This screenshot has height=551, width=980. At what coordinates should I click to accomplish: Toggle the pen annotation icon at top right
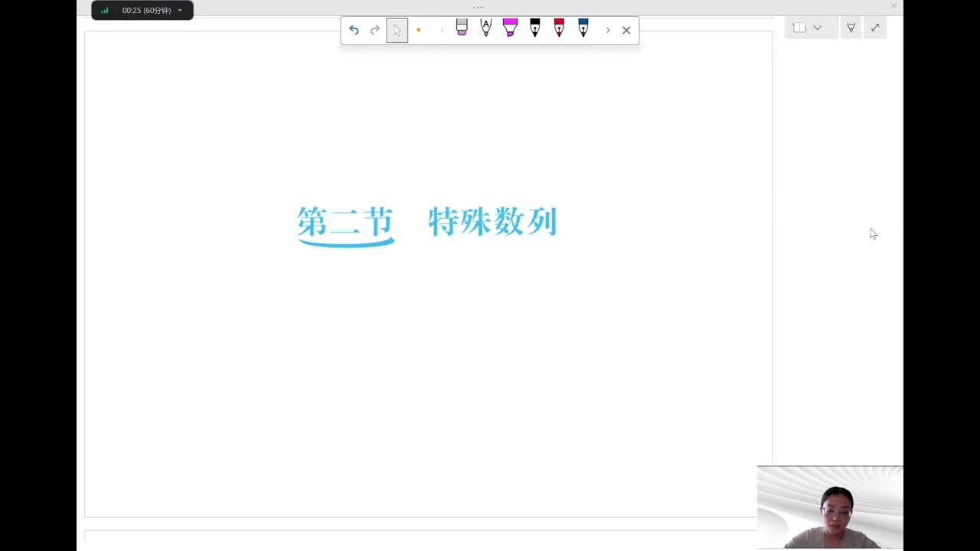[851, 28]
